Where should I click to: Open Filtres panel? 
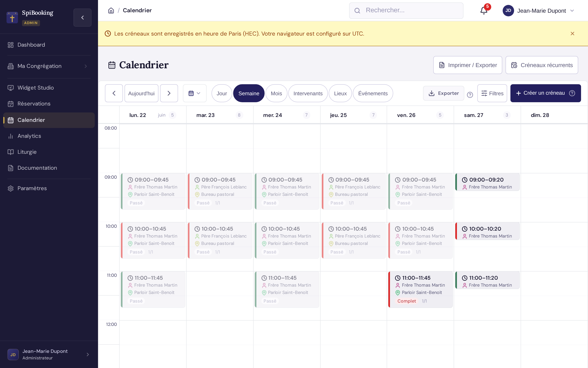click(x=492, y=93)
